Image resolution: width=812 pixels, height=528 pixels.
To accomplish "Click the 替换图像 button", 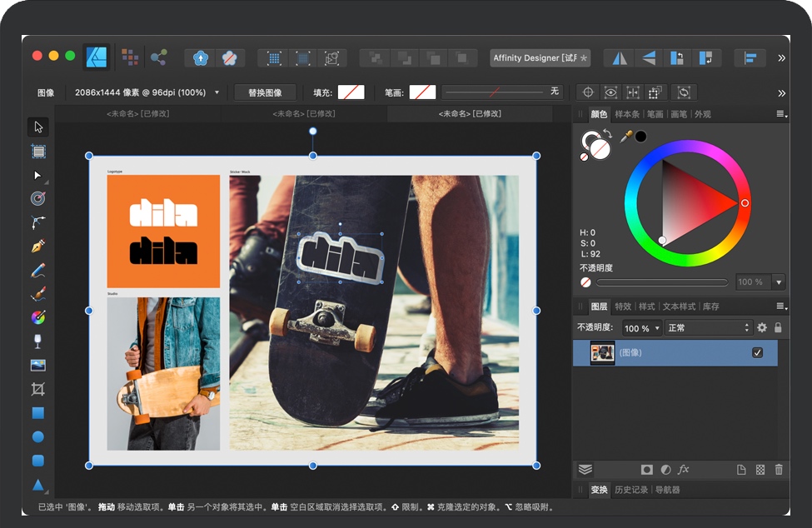I will click(265, 92).
